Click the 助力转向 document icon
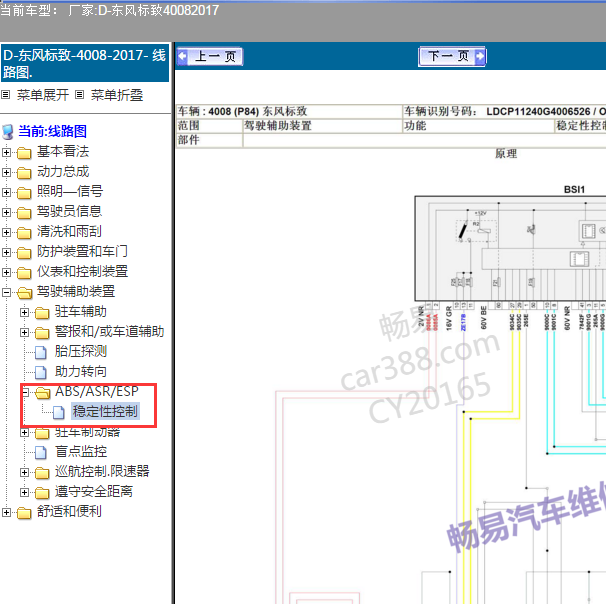This screenshot has height=604, width=606. (41, 373)
